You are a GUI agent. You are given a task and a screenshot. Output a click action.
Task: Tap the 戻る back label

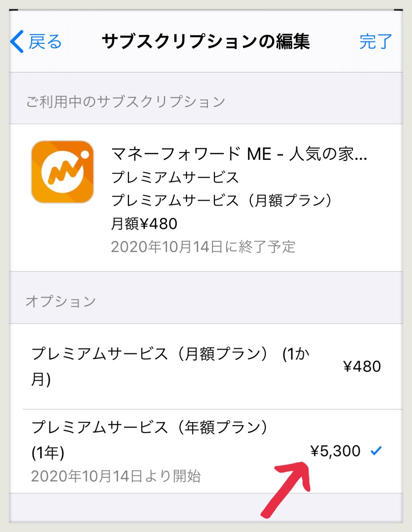click(x=45, y=42)
